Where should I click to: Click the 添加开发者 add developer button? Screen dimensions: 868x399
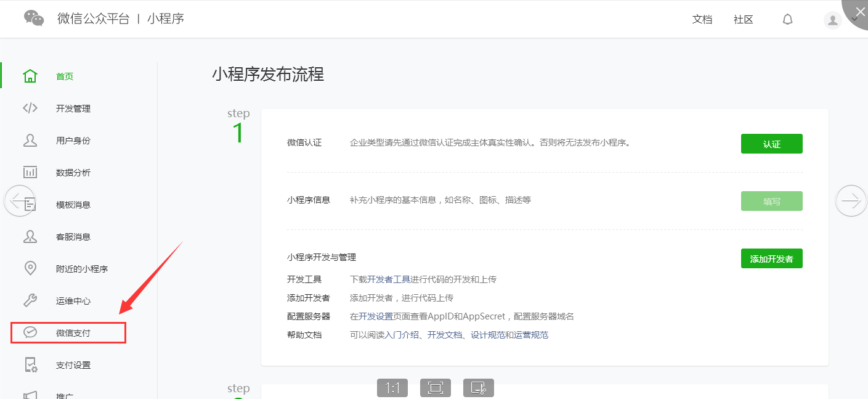click(771, 258)
